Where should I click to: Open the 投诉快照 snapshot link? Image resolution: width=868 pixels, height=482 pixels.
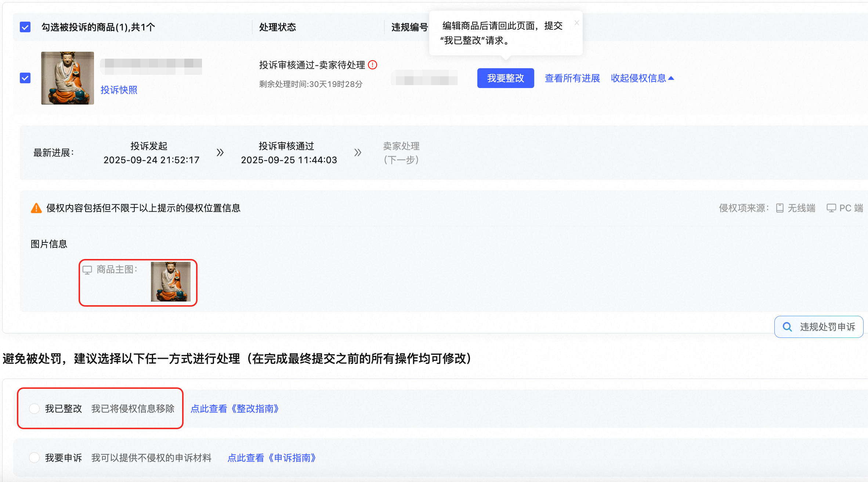coord(119,90)
